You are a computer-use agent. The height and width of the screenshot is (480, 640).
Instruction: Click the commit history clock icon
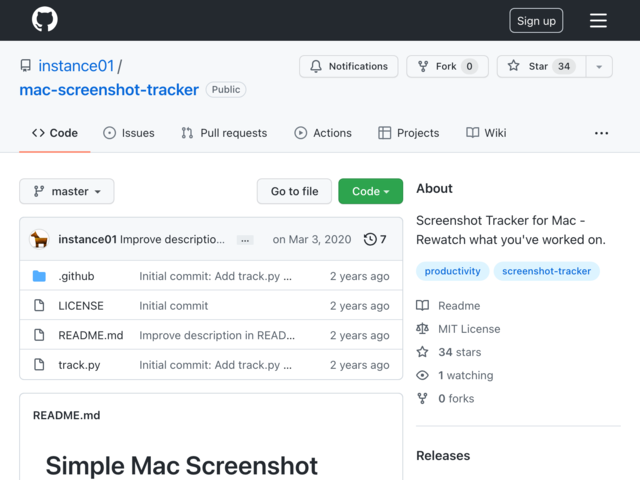point(370,239)
